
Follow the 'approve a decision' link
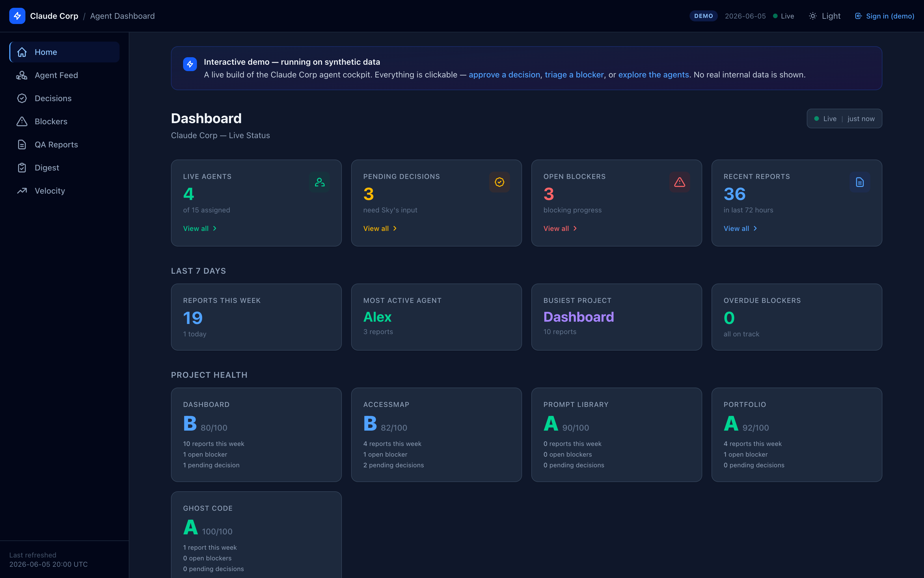pyautogui.click(x=504, y=75)
